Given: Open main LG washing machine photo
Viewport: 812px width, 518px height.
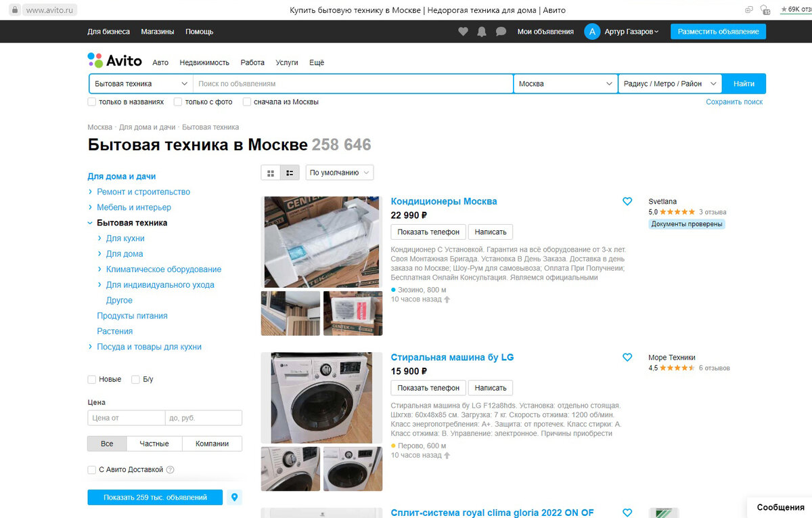Looking at the screenshot, I should [x=321, y=397].
